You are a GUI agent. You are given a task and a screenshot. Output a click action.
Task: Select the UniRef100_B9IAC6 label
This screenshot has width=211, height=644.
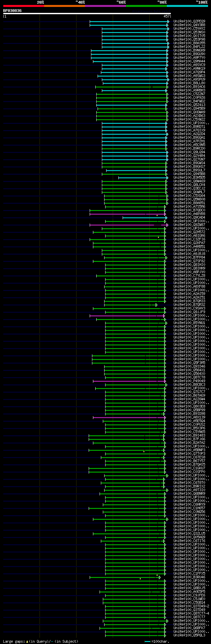tap(189, 87)
